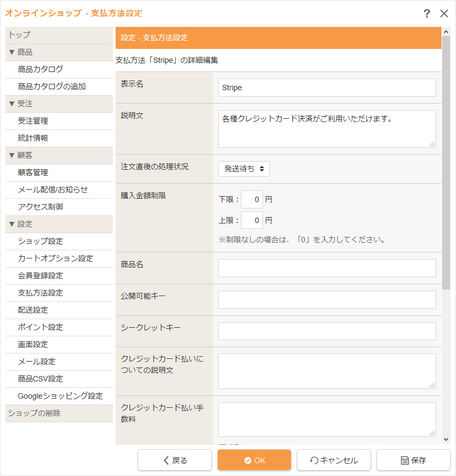Open the 注文直後の処理状況 dropdown
The height and width of the screenshot is (476, 456).
(244, 169)
